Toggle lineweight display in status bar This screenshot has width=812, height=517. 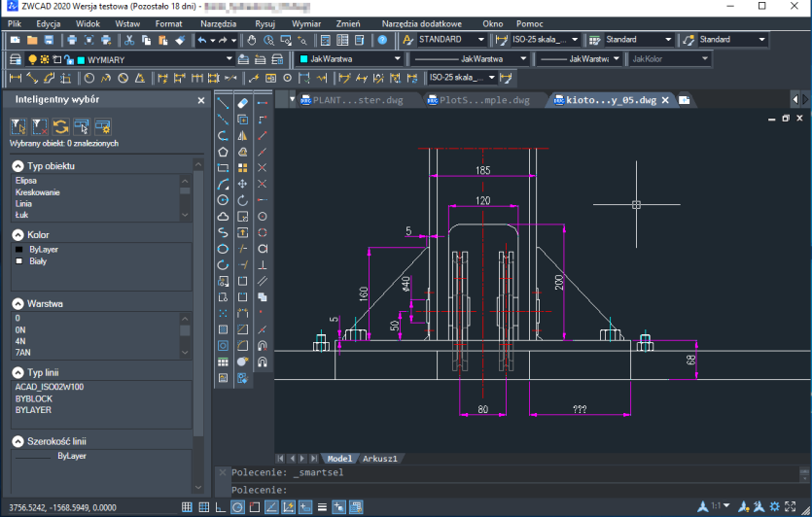click(x=322, y=507)
